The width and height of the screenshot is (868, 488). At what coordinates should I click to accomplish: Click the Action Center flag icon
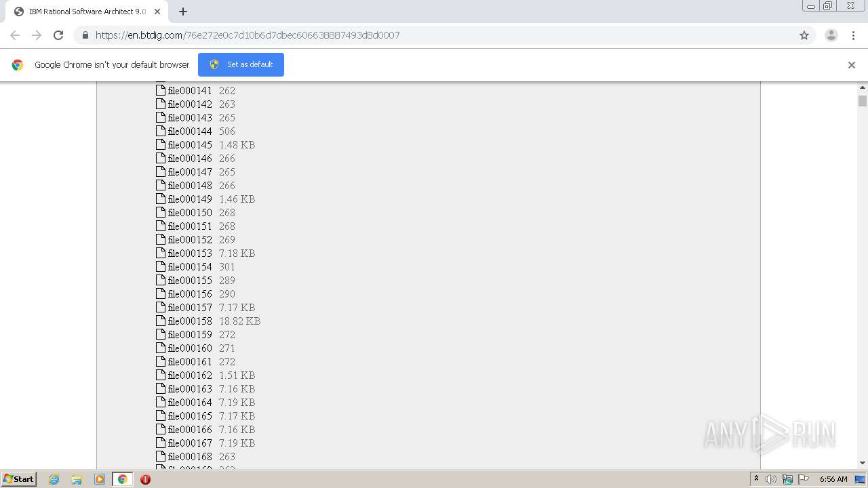pyautogui.click(x=804, y=479)
